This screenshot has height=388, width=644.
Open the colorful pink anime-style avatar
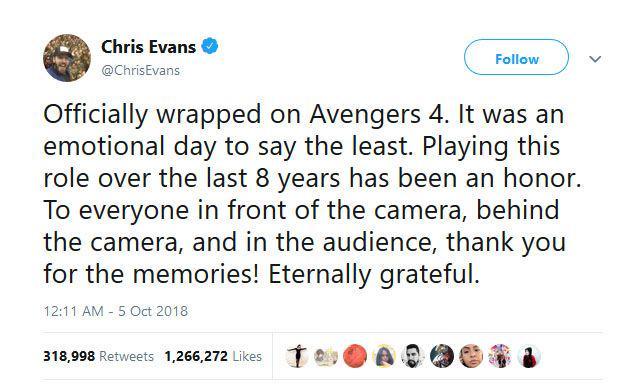[500, 356]
